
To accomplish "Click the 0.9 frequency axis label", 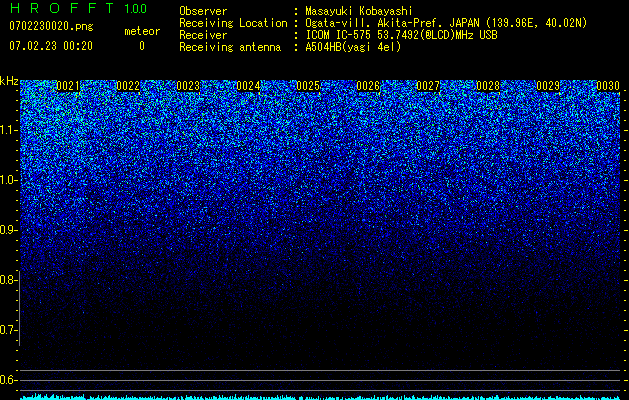I will [7, 230].
